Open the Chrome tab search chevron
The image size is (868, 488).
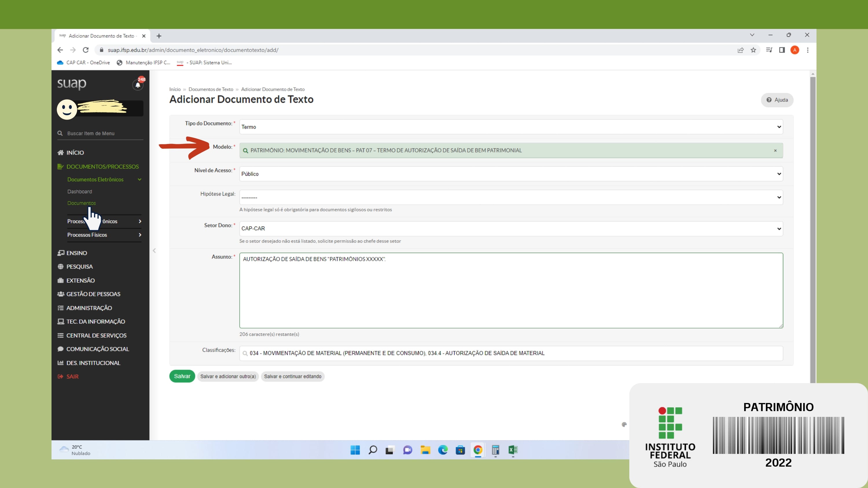coord(752,35)
